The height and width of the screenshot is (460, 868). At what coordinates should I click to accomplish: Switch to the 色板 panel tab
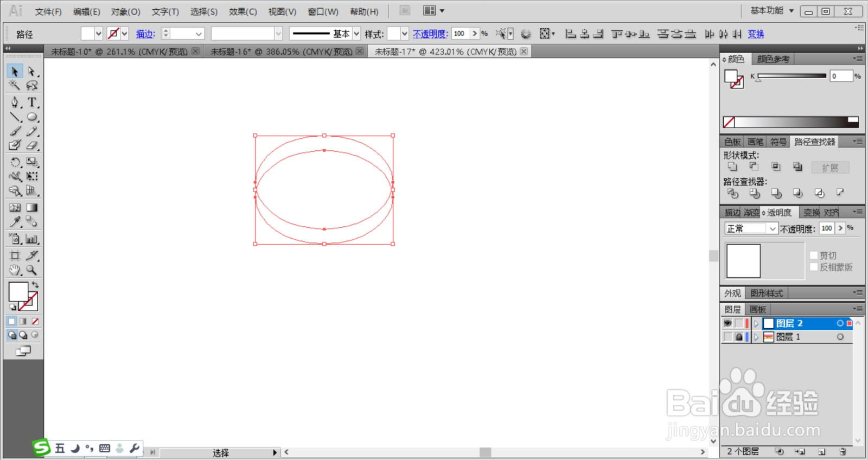(732, 142)
